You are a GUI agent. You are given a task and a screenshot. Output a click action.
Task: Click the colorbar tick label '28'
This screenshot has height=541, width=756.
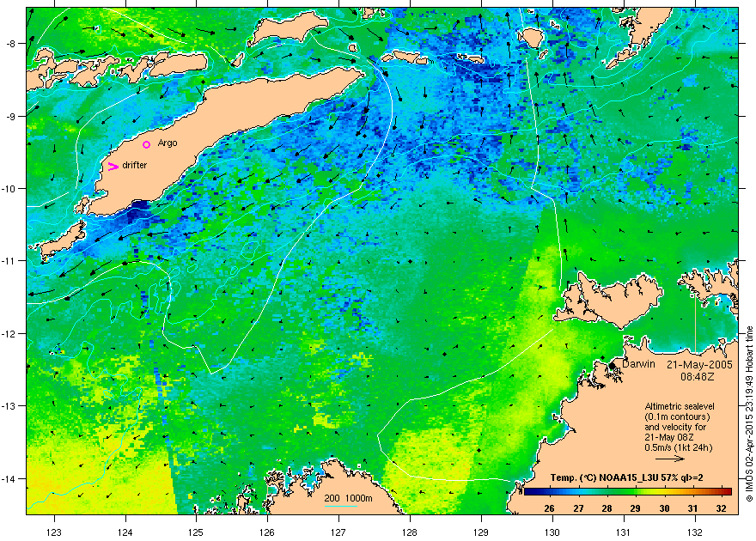tap(607, 508)
